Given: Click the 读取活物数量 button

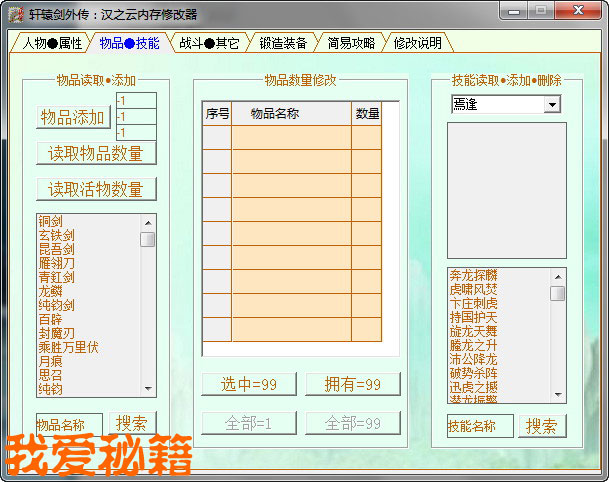Looking at the screenshot, I should 96,189.
